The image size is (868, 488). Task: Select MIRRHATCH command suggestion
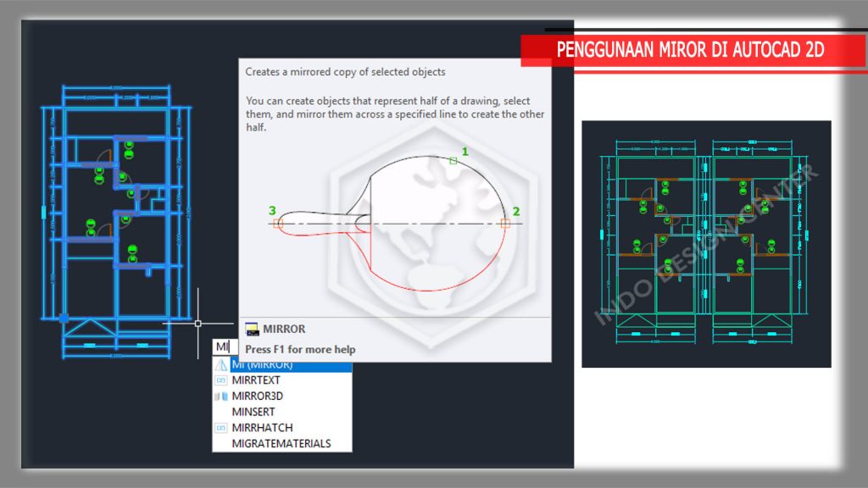click(x=282, y=428)
